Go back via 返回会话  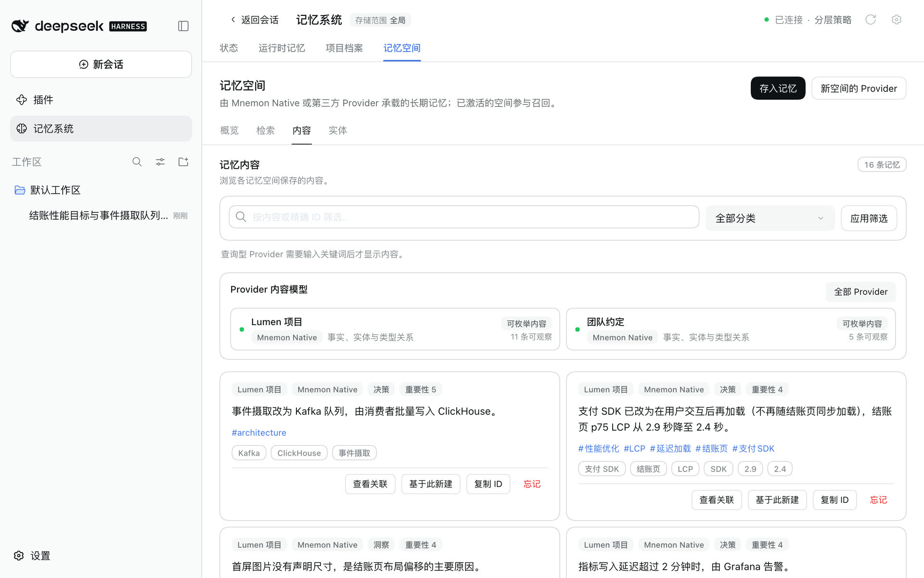255,20
